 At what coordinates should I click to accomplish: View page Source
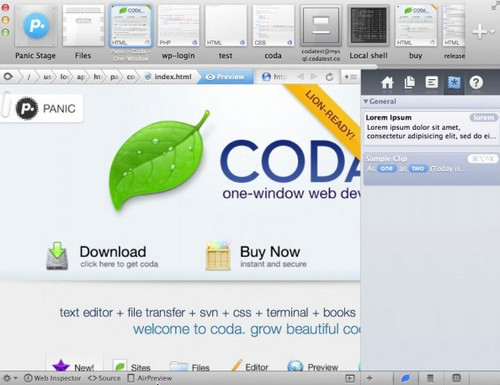click(104, 378)
